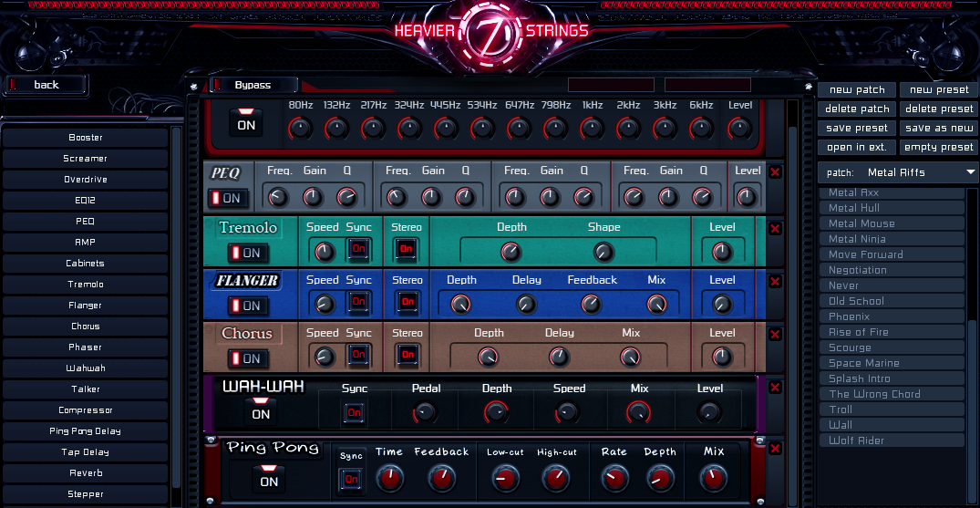
Task: Toggle the Wah-Wah ON switch
Action: tap(261, 410)
